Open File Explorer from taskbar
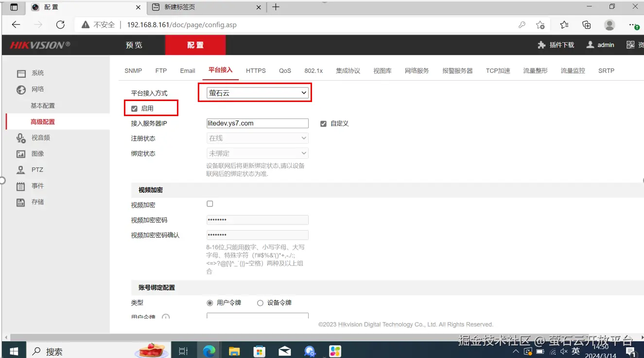 (x=234, y=351)
